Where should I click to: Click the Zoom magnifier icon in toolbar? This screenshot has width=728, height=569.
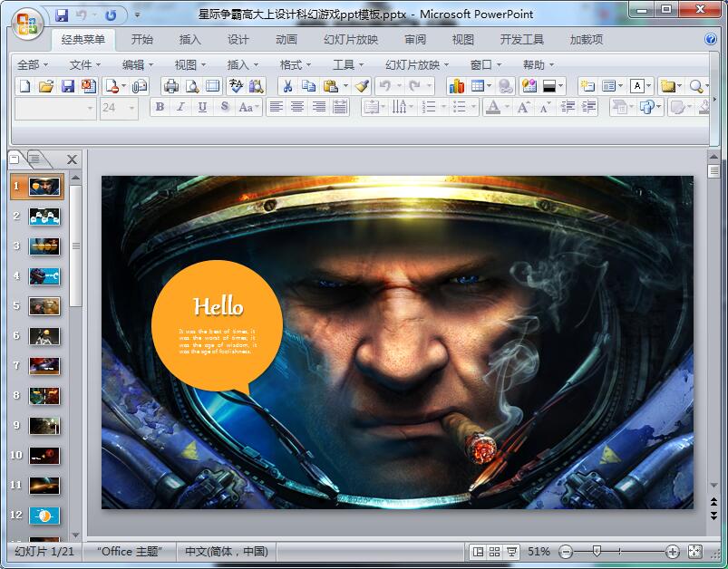coord(696,86)
